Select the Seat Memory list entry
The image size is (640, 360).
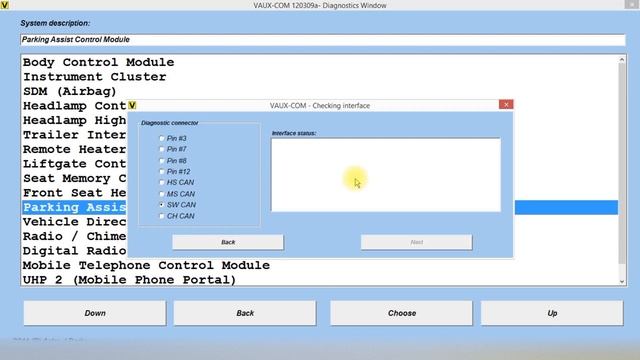tap(75, 178)
